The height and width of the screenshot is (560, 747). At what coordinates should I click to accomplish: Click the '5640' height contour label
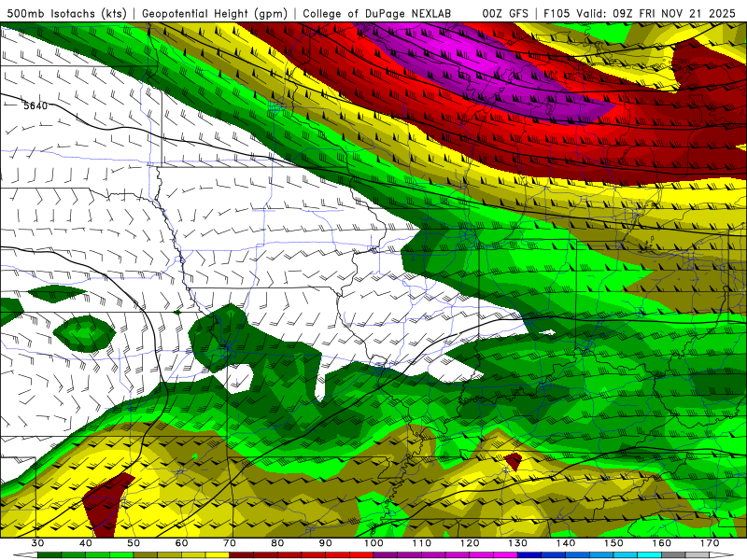point(35,105)
